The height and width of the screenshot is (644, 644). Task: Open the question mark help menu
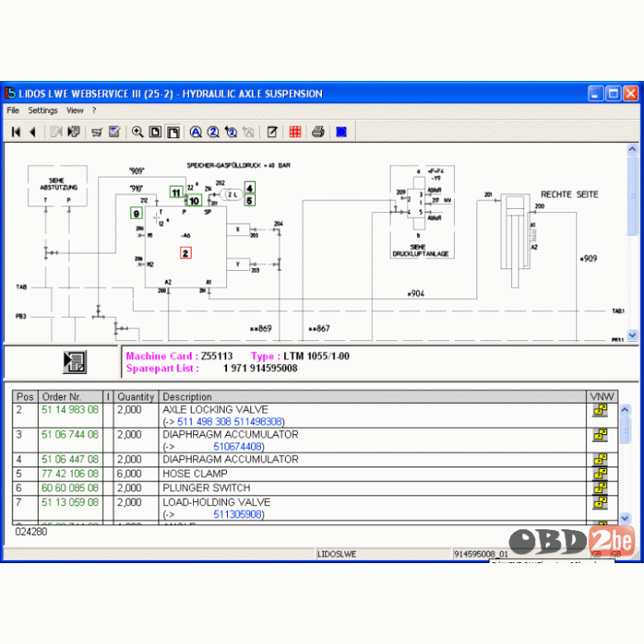94,111
